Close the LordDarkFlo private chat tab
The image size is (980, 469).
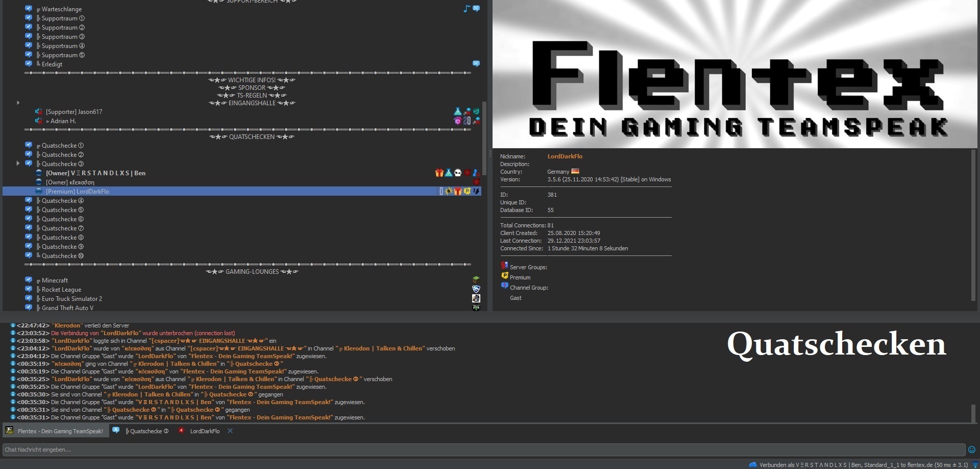click(230, 431)
